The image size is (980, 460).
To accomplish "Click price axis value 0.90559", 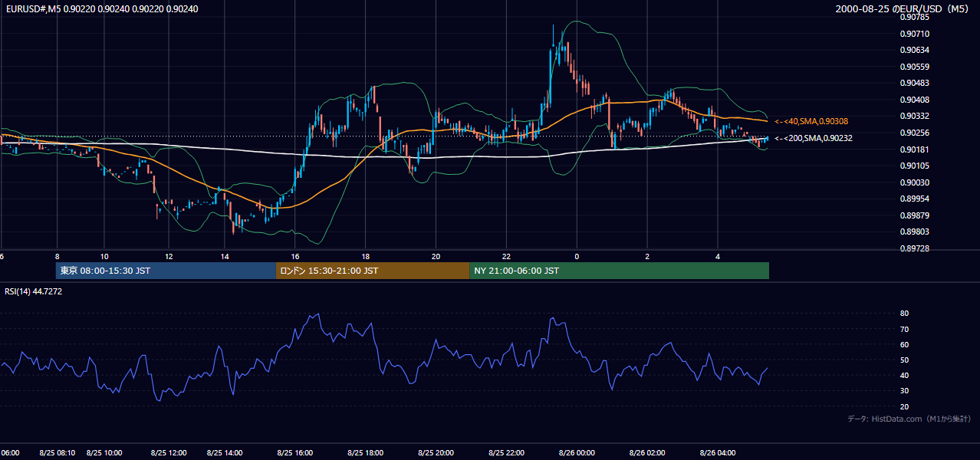I will [x=915, y=67].
